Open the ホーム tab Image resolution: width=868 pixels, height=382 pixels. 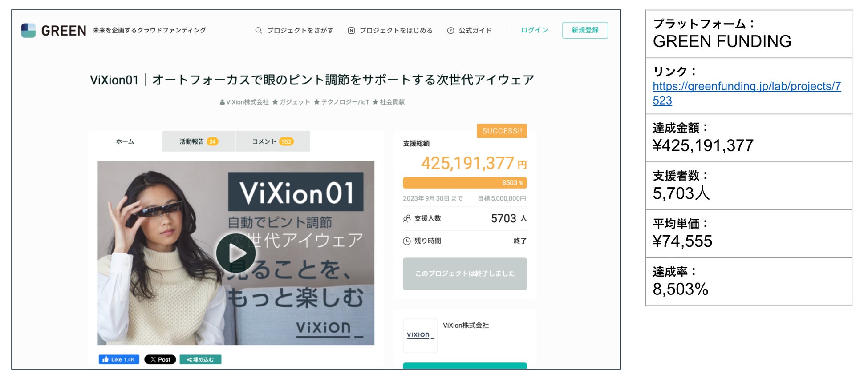click(125, 141)
